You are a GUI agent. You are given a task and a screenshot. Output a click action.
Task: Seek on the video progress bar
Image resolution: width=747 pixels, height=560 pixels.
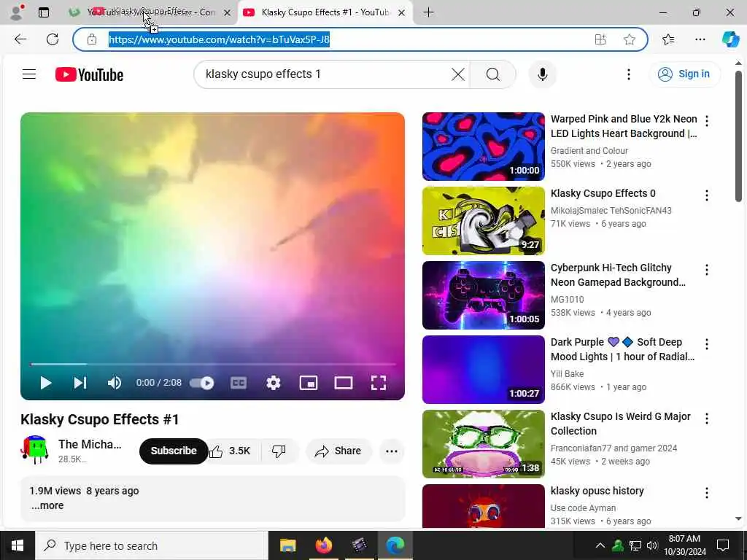tap(212, 365)
